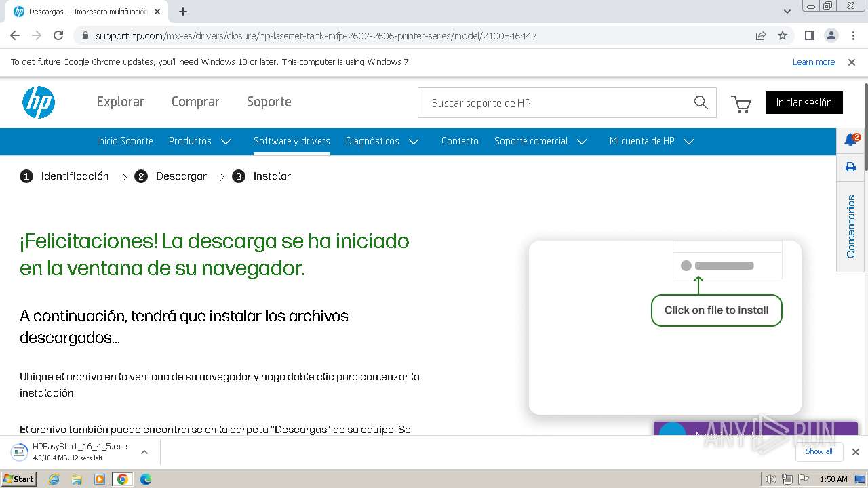Click the print page icon

pos(850,167)
